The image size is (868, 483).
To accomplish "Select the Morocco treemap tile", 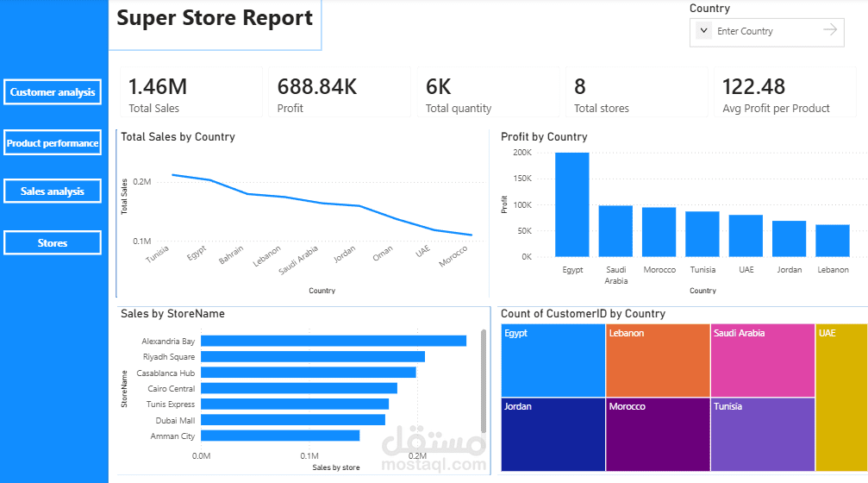I will 658,434.
